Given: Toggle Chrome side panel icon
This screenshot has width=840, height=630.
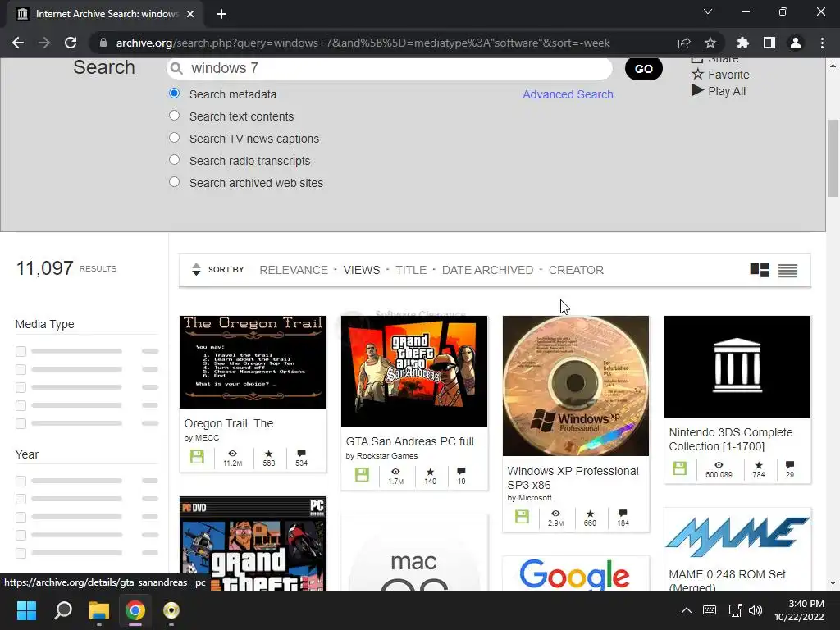Looking at the screenshot, I should pyautogui.click(x=769, y=43).
